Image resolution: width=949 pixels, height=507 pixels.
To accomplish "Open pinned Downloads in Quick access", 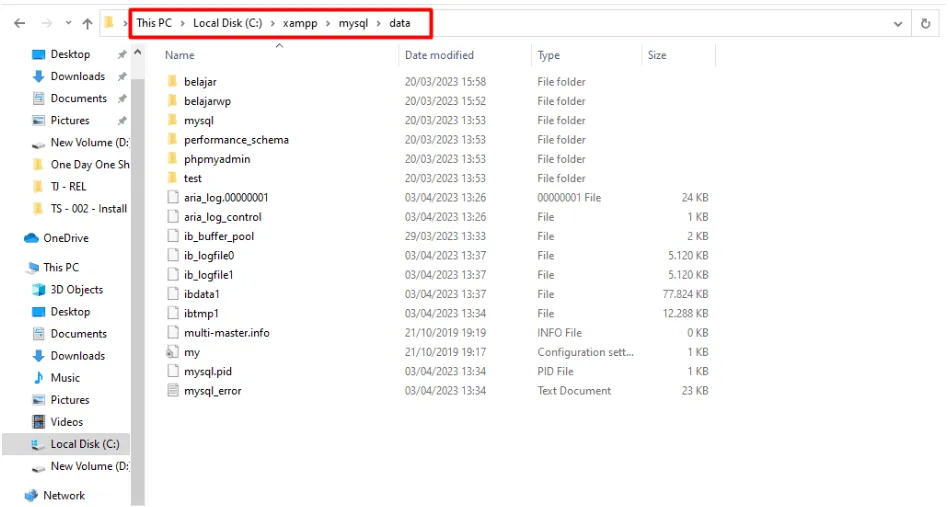I will [77, 76].
